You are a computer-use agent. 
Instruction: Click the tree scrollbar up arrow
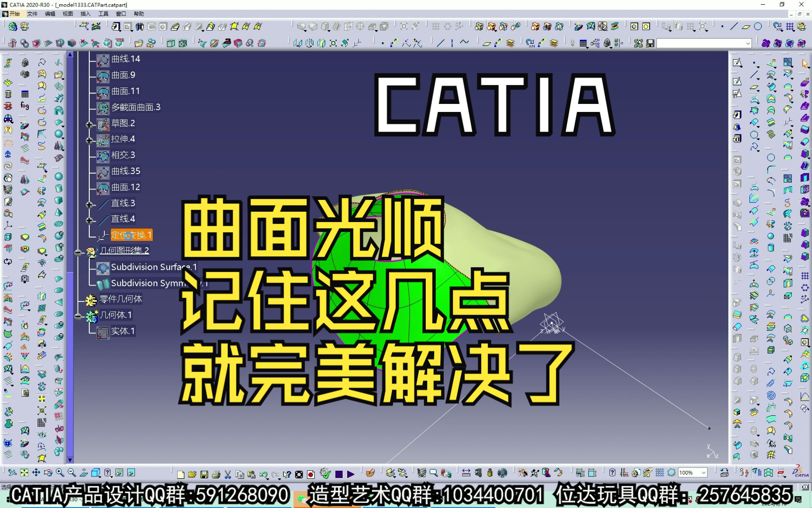(70, 55)
